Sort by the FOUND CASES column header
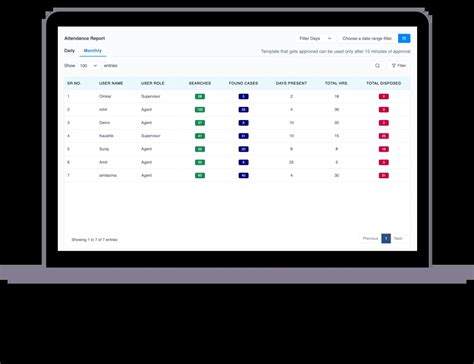474x364 pixels. click(x=243, y=83)
